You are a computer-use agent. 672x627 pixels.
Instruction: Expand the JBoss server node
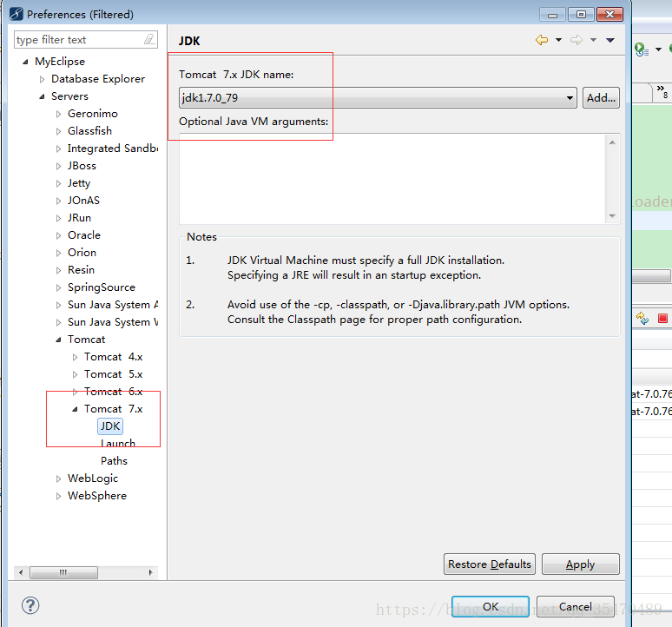pos(59,166)
